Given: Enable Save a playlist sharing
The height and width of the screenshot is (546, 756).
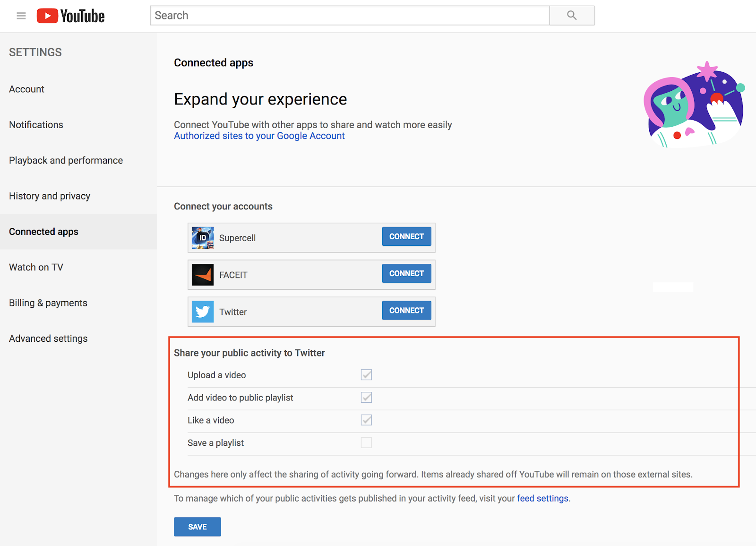Looking at the screenshot, I should click(x=366, y=442).
